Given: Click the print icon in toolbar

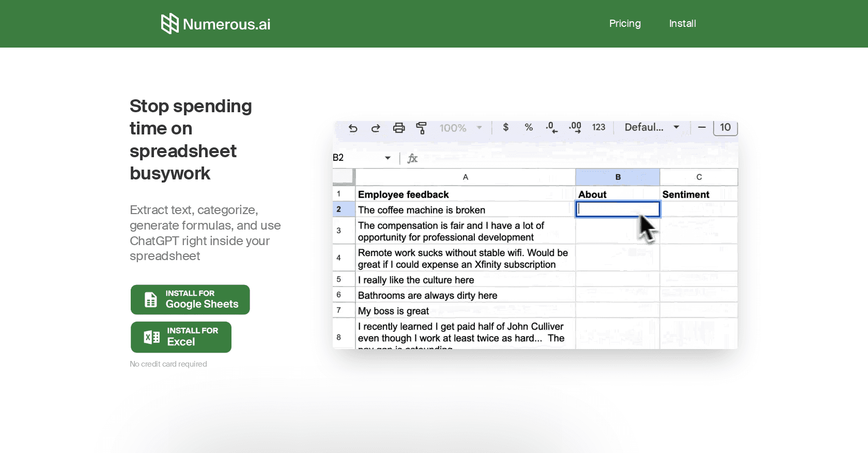Looking at the screenshot, I should pos(399,128).
